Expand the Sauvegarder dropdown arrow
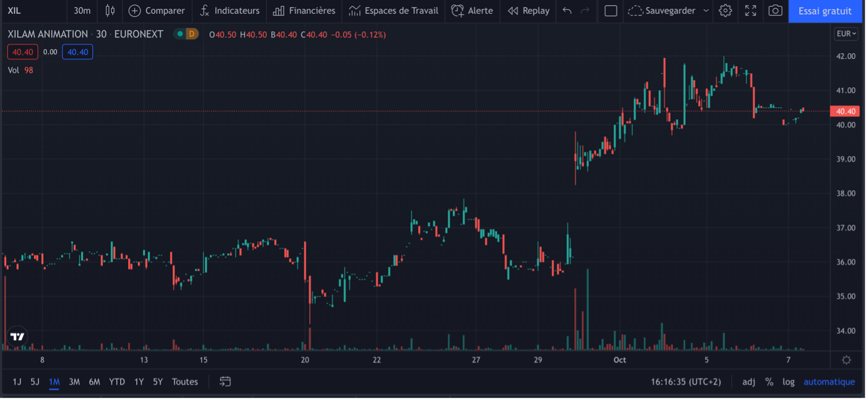The width and height of the screenshot is (868, 400). tap(706, 11)
